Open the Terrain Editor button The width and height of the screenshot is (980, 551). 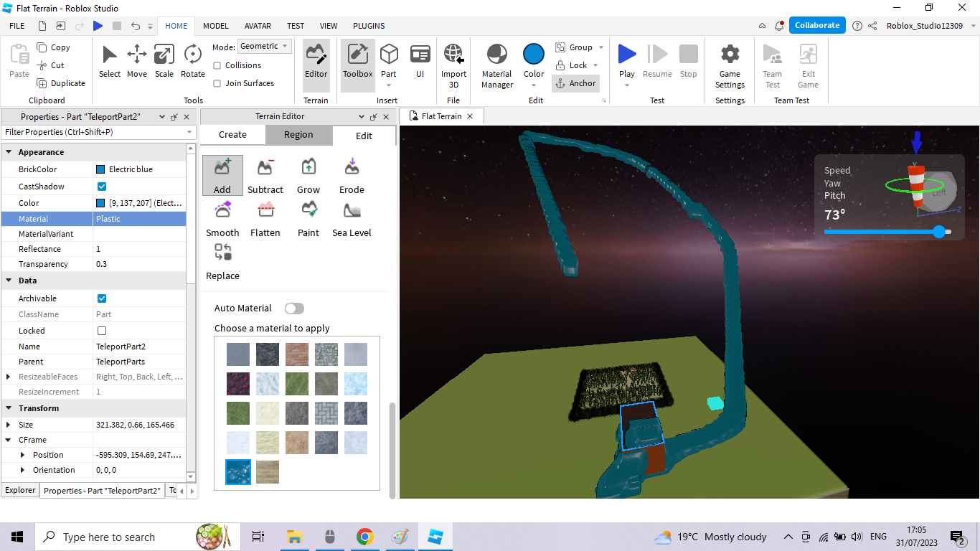point(316,65)
